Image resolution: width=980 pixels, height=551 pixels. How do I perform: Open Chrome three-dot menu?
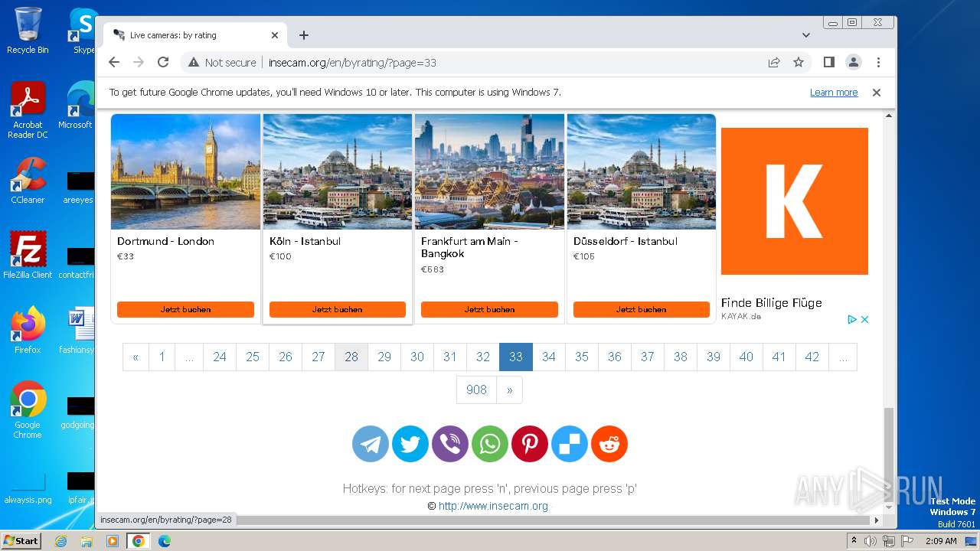click(x=878, y=62)
